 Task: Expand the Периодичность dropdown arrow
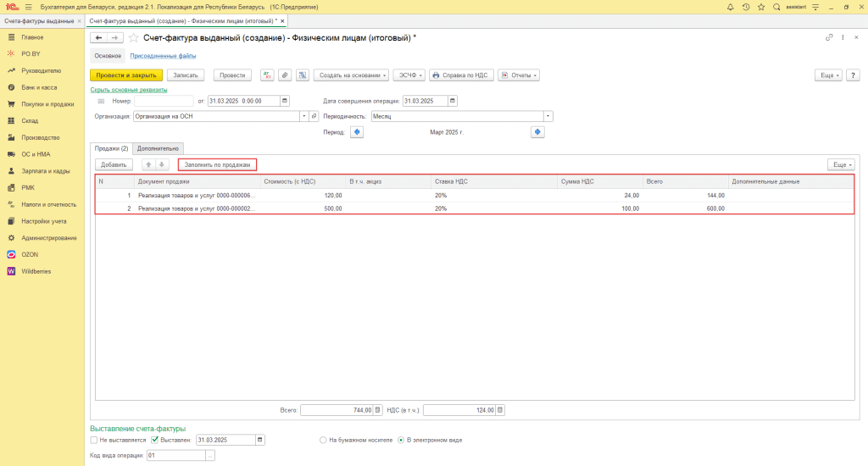click(x=548, y=116)
